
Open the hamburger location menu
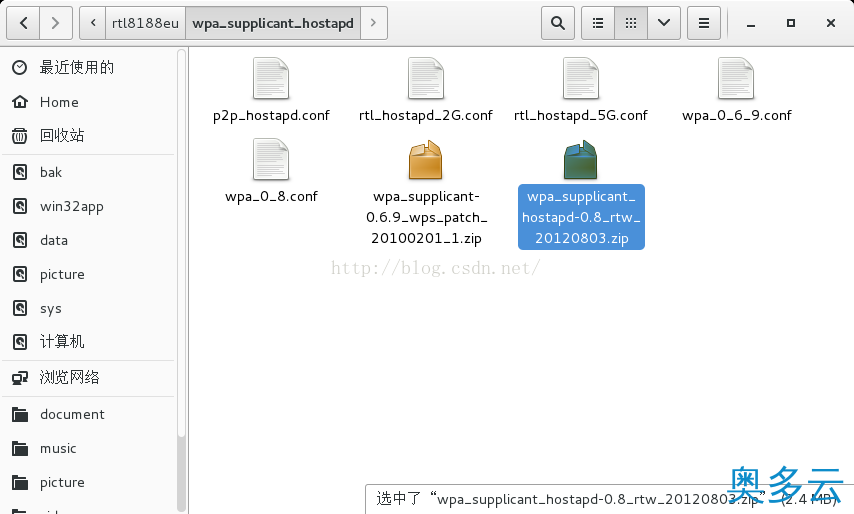tap(704, 23)
